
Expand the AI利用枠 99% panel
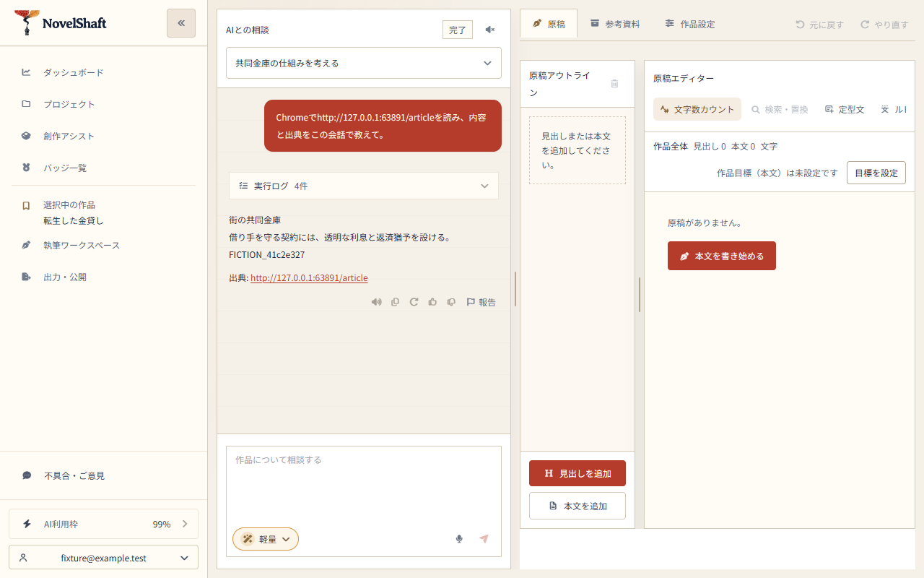pyautogui.click(x=103, y=524)
